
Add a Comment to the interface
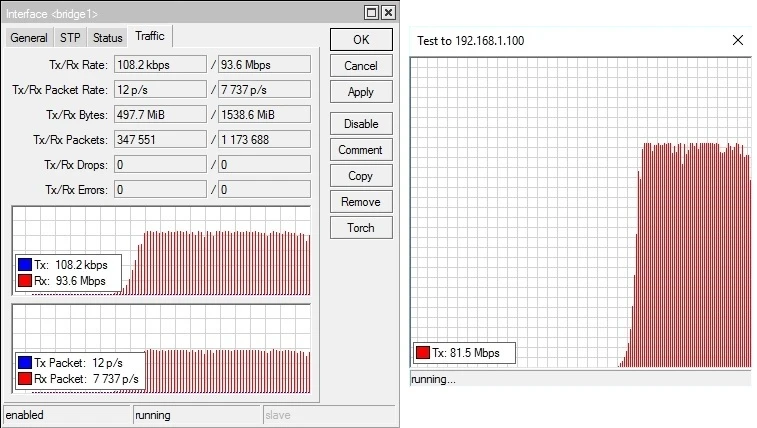pos(361,150)
